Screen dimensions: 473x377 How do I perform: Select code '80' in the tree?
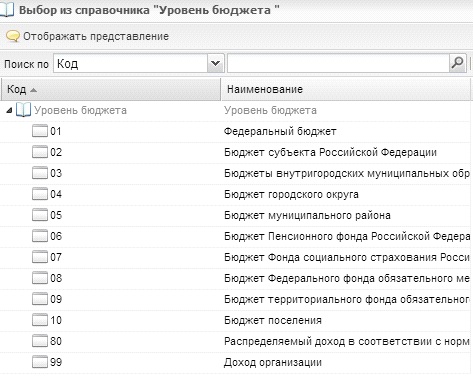tap(56, 341)
